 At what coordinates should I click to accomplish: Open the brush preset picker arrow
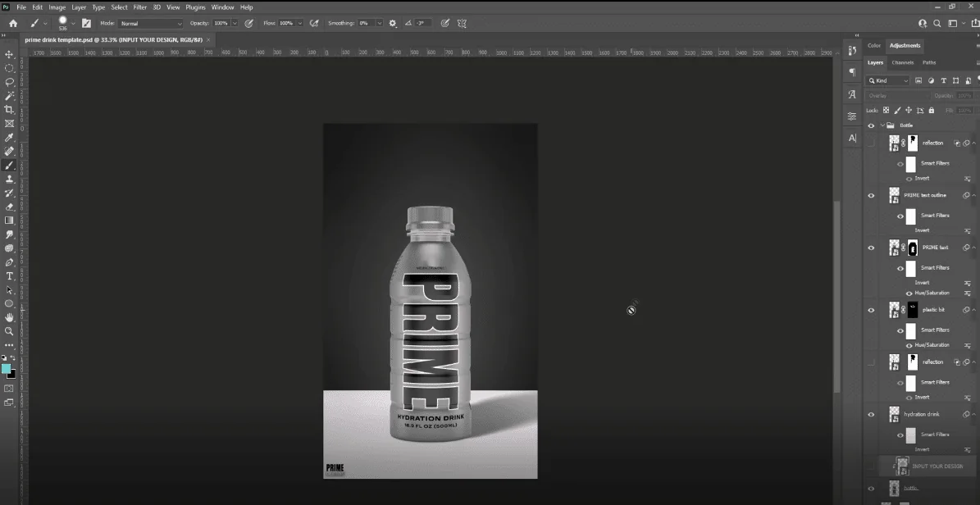pyautogui.click(x=73, y=23)
